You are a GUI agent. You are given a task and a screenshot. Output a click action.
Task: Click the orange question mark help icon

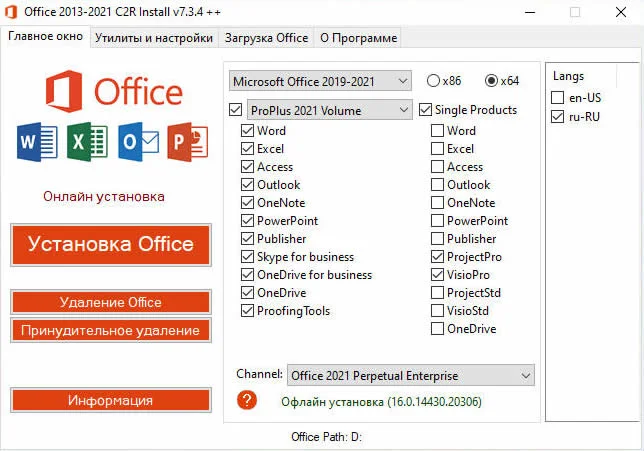pos(247,400)
